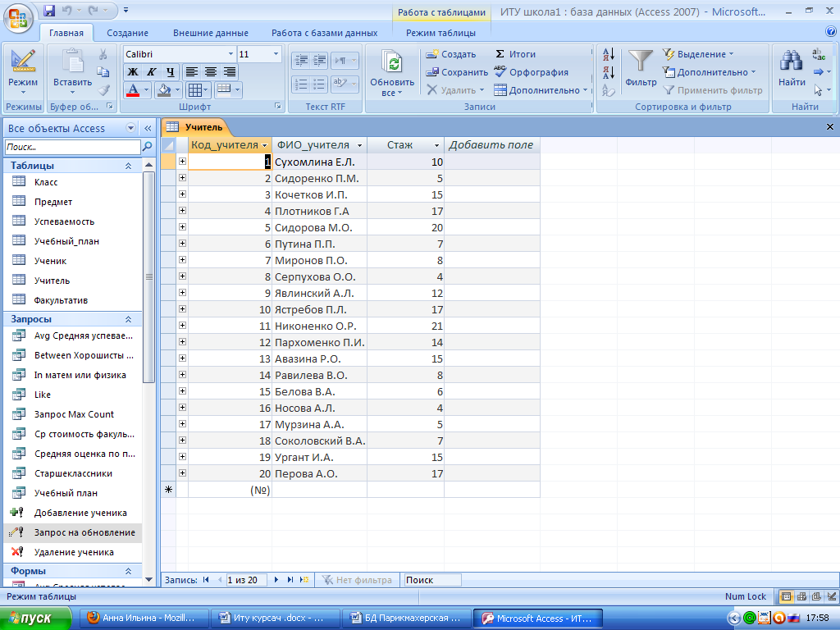The width and height of the screenshot is (840, 630).
Task: Click the record Поиск search box
Action: [431, 580]
